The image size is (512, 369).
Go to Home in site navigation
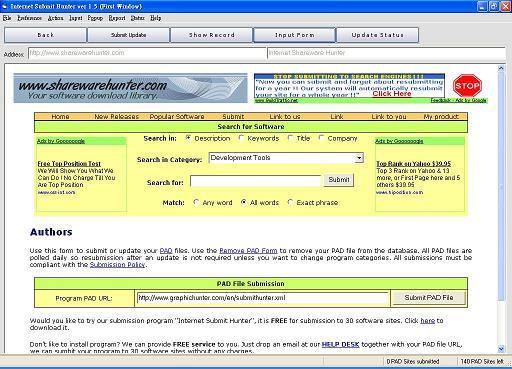(x=60, y=117)
